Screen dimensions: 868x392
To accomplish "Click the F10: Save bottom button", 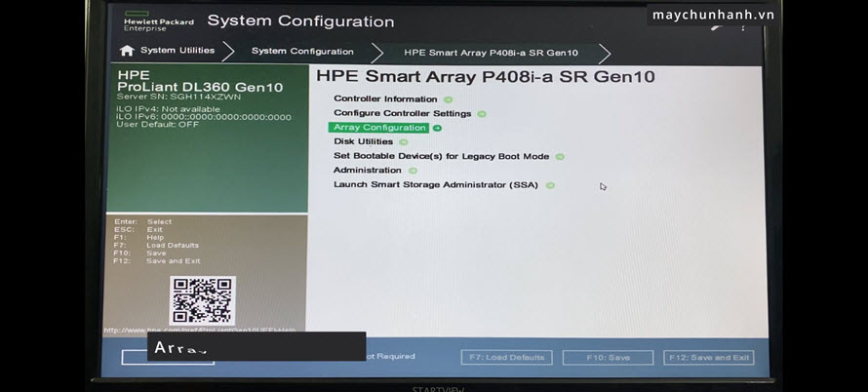I will click(x=608, y=358).
